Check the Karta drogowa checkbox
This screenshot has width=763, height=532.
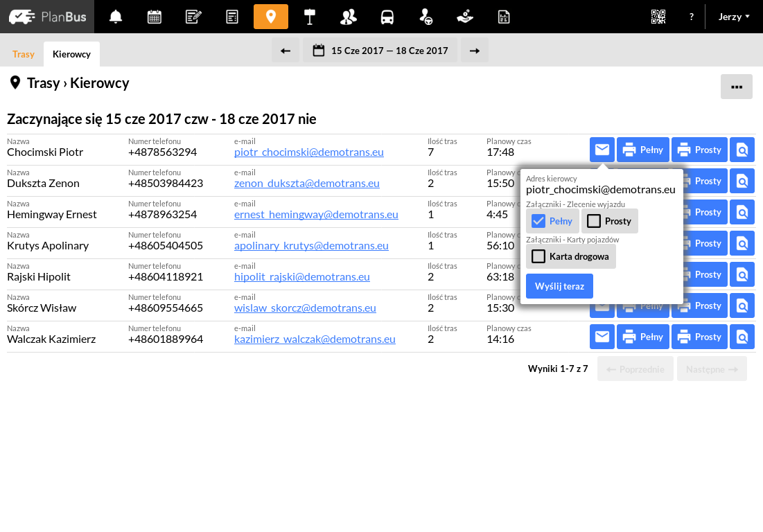[x=538, y=256]
